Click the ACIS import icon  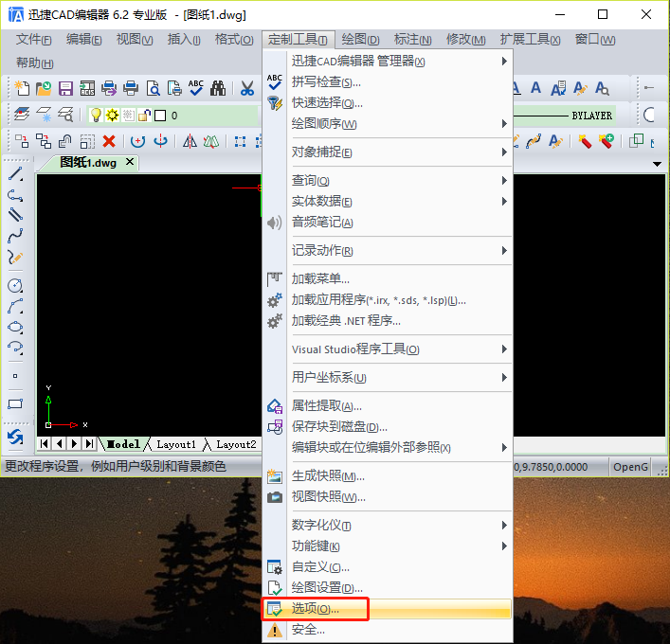tap(87, 88)
